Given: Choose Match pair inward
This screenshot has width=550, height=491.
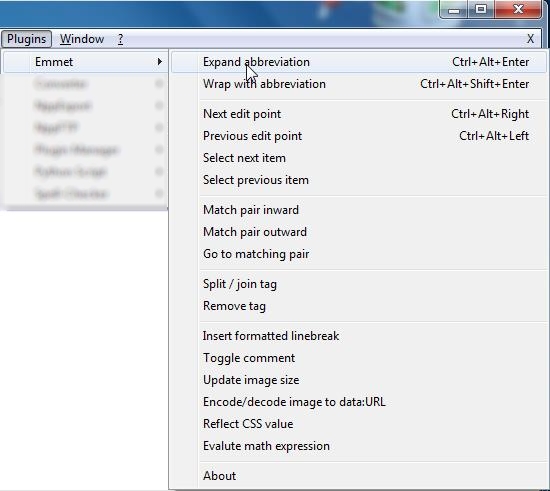Looking at the screenshot, I should [358, 210].
